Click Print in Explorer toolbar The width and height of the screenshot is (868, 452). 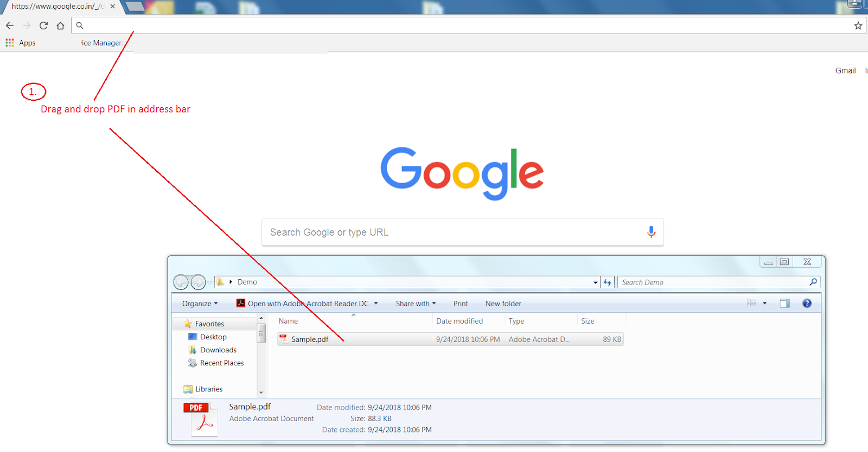(x=461, y=304)
